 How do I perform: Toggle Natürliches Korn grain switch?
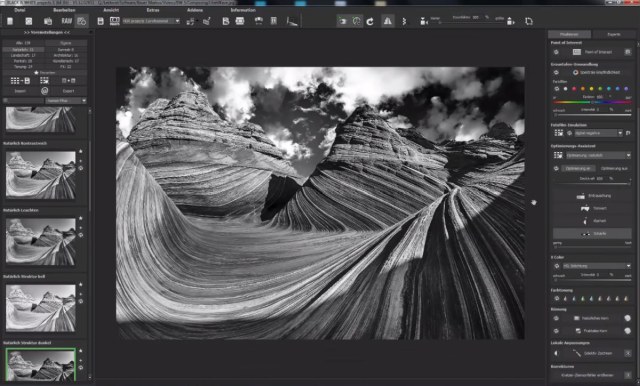[556, 318]
